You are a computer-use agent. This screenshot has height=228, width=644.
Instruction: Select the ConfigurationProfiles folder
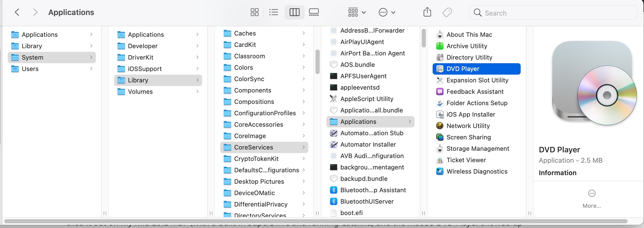(x=264, y=113)
